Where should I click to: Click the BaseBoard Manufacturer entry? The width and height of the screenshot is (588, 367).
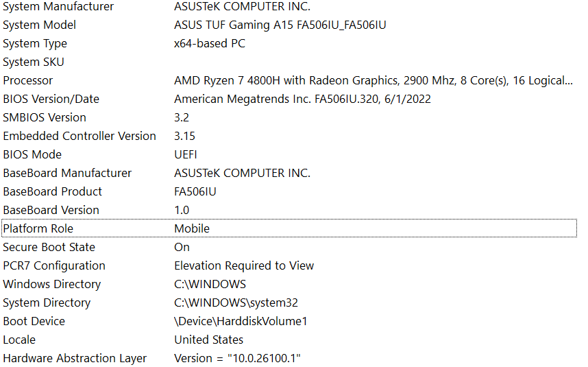coord(67,174)
